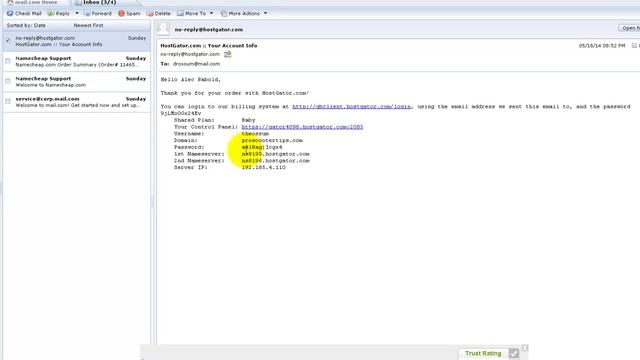Click the Spam red icon
Viewport: 640px width, 360px height.
(x=121, y=13)
